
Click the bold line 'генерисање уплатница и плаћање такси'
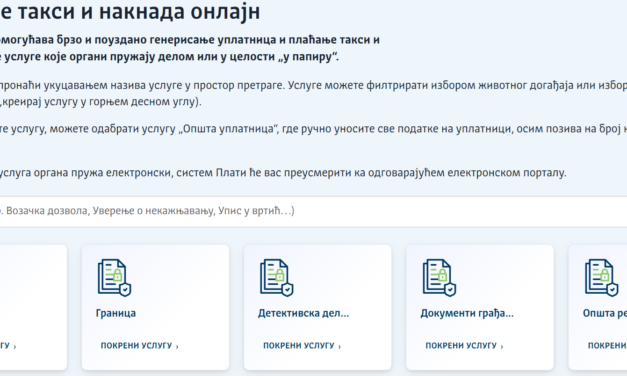[190, 40]
